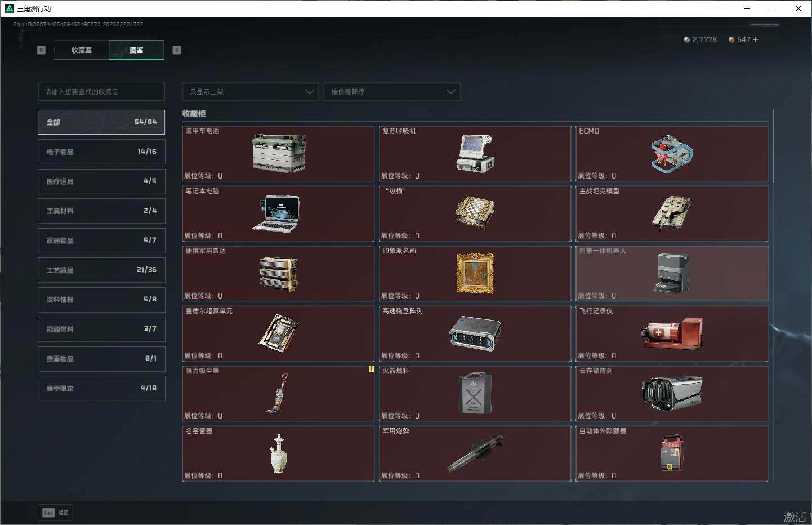Minimize the 三角洲行动 window

[x=747, y=8]
